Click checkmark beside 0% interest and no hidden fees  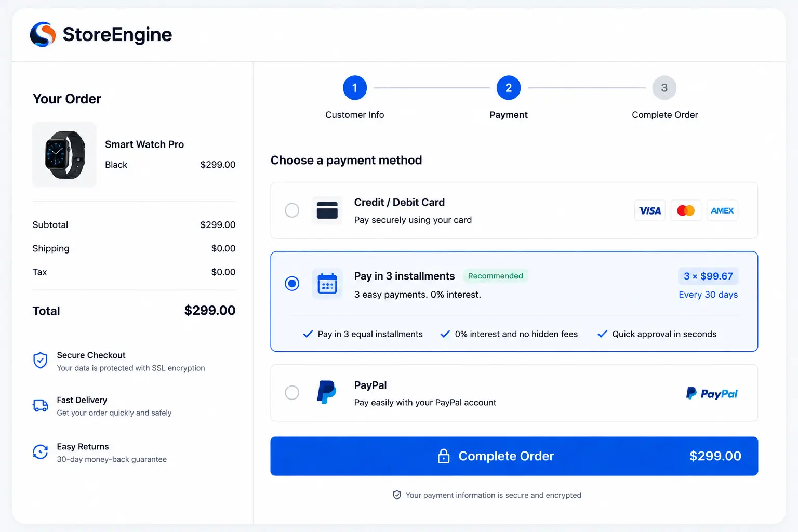pyautogui.click(x=445, y=334)
